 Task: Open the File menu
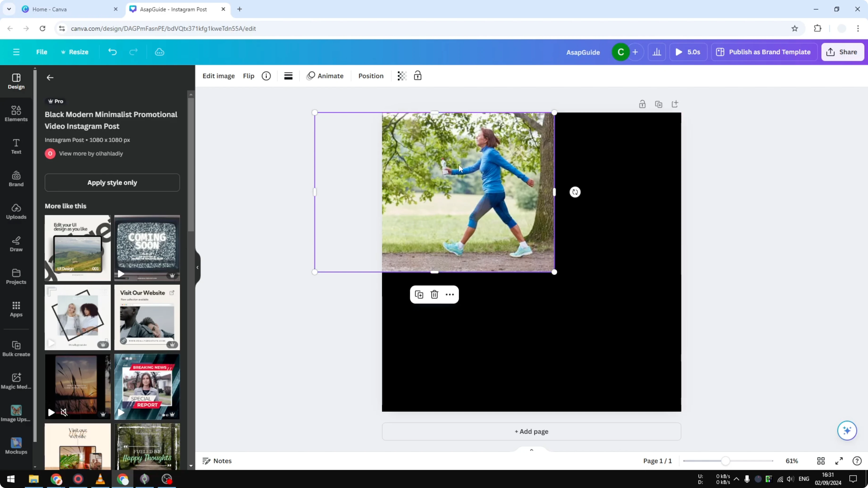pyautogui.click(x=42, y=52)
